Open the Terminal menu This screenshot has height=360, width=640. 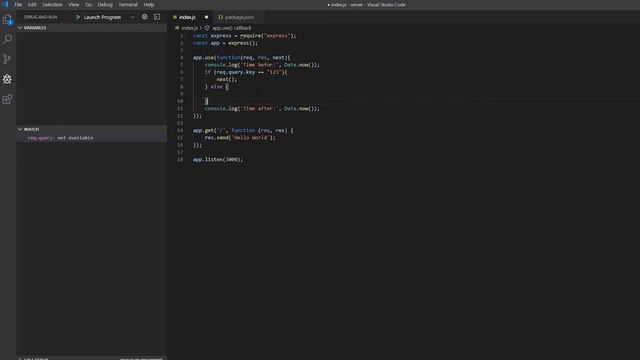tap(128, 4)
